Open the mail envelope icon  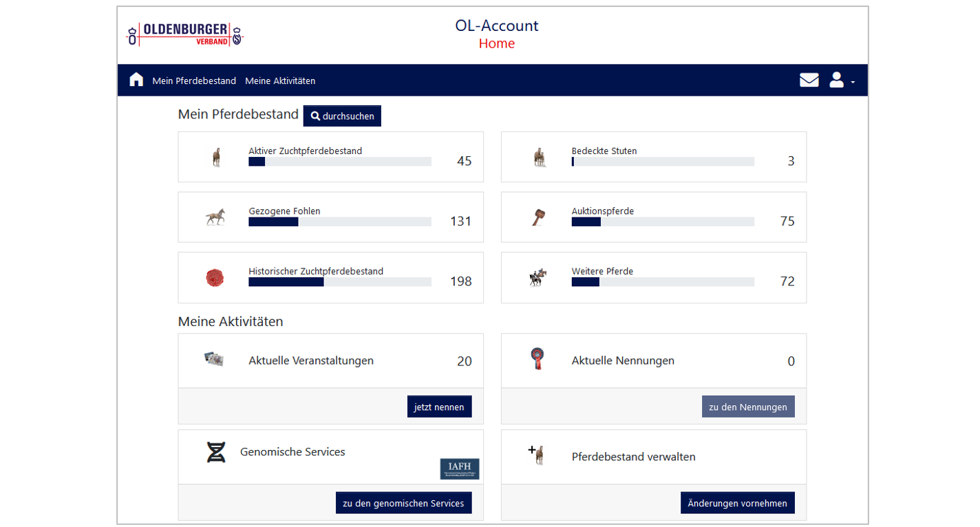point(809,80)
